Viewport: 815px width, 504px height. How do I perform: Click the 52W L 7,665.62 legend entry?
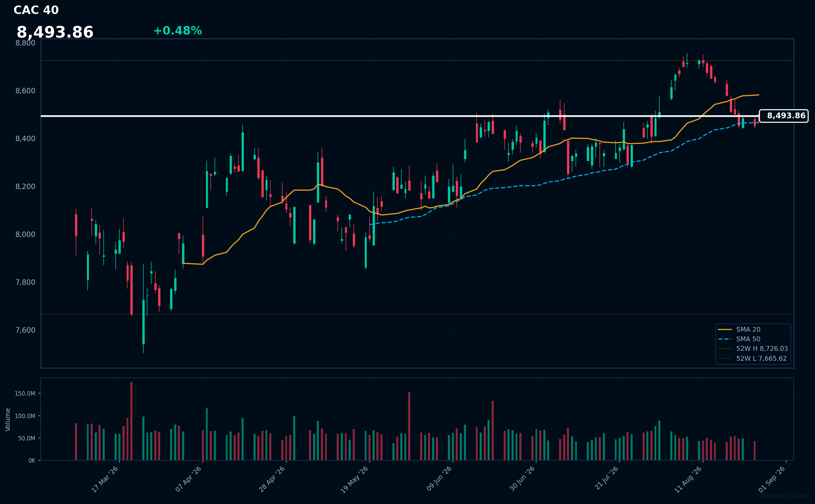tap(752, 358)
